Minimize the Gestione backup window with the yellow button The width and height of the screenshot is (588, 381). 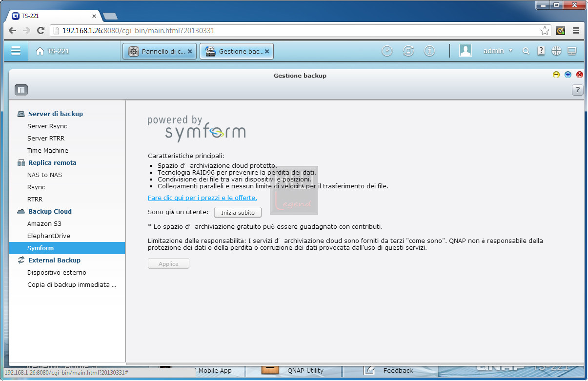tap(556, 75)
